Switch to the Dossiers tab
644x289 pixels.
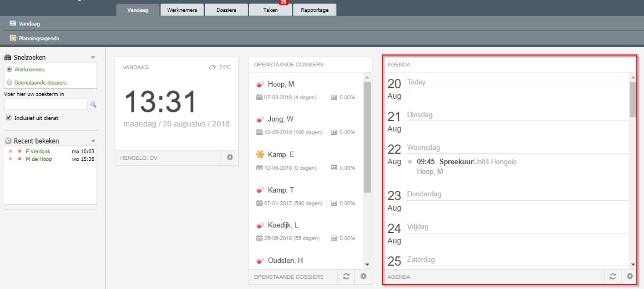click(x=226, y=10)
